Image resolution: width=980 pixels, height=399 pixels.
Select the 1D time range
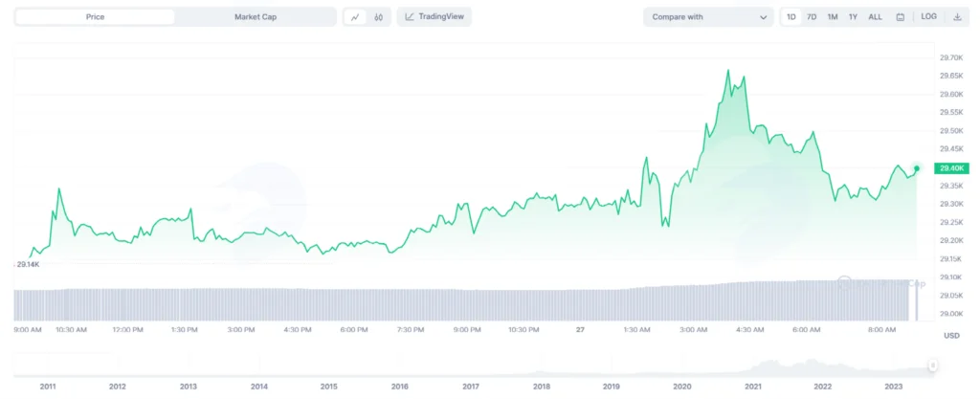[x=791, y=17]
